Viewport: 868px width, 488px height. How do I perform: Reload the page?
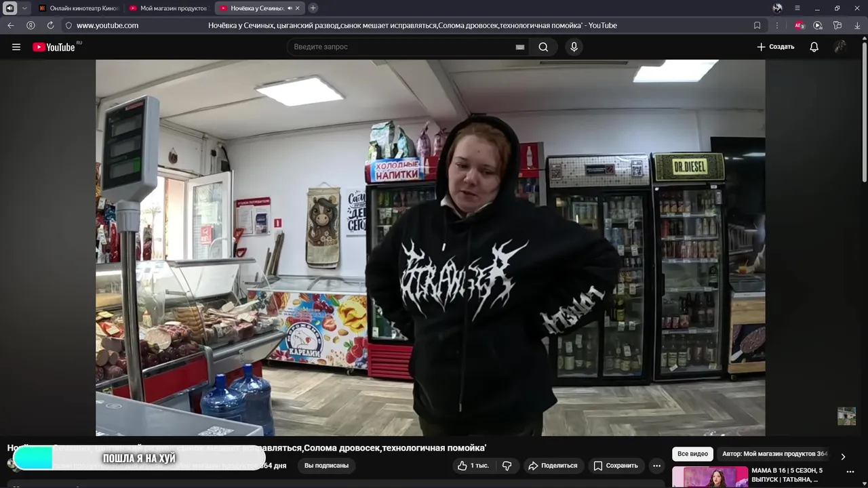50,25
